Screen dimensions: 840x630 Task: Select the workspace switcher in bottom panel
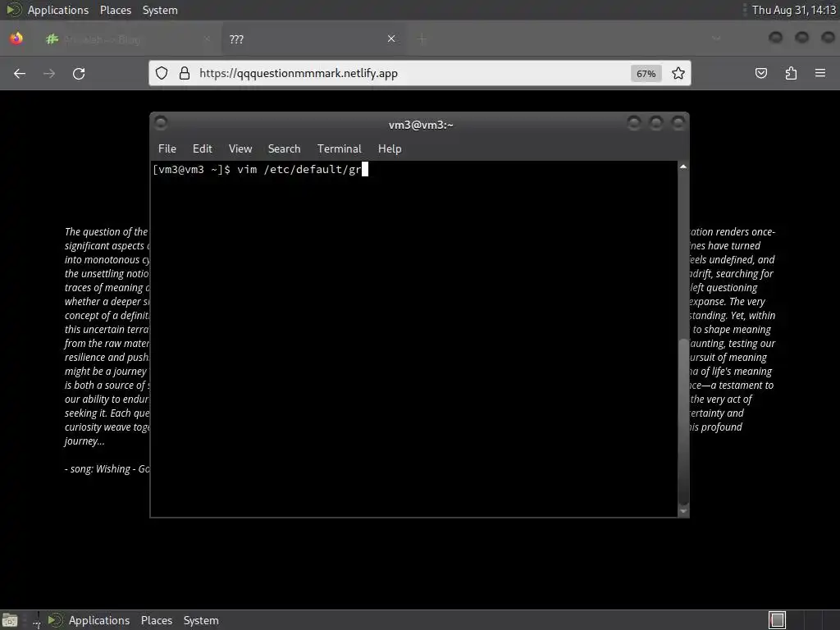777,620
